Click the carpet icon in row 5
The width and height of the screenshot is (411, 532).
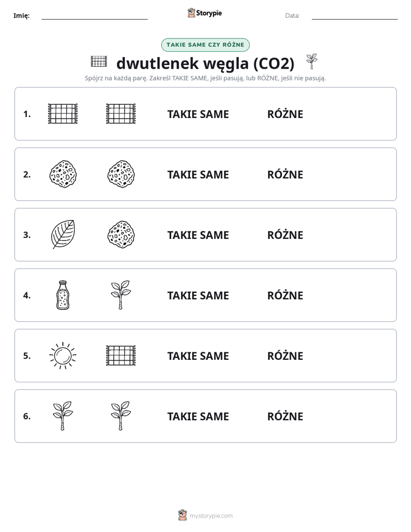[x=121, y=355]
